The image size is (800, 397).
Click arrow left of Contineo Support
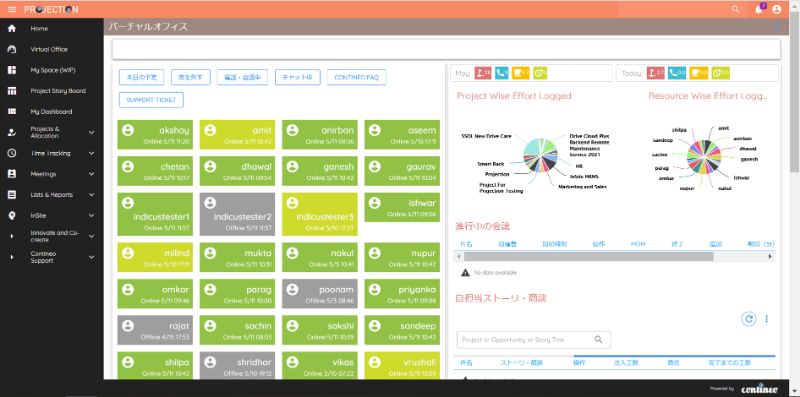pos(12,257)
